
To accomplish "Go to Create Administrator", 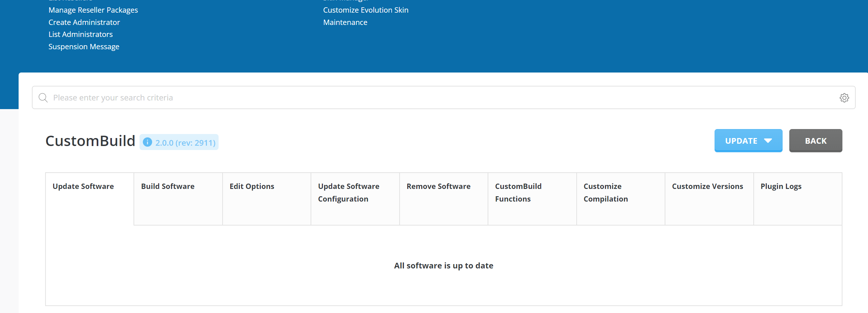I will tap(84, 22).
